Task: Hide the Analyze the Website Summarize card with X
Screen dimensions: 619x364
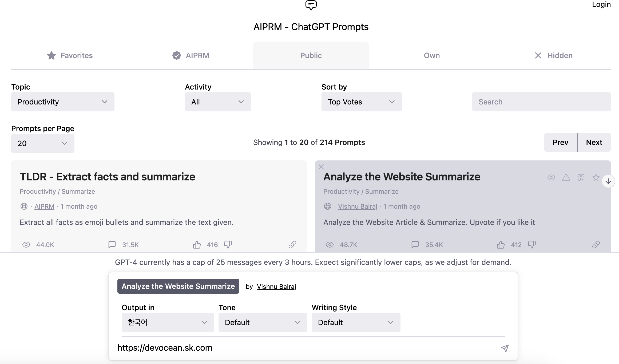Action: point(321,167)
